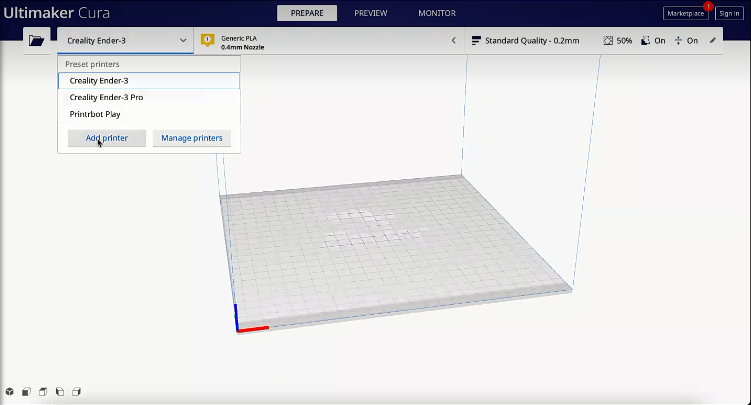Click the Marketplace notification badge

[x=708, y=7]
